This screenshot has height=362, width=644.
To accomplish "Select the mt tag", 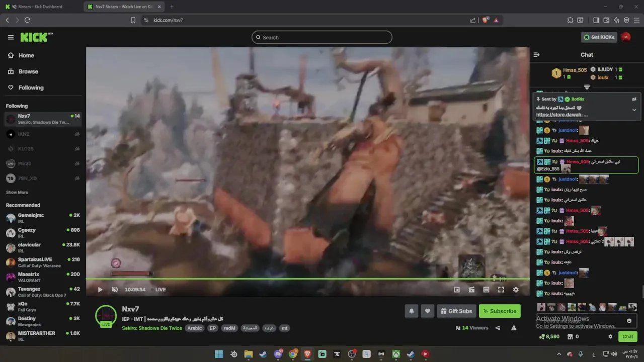I will coord(285,328).
